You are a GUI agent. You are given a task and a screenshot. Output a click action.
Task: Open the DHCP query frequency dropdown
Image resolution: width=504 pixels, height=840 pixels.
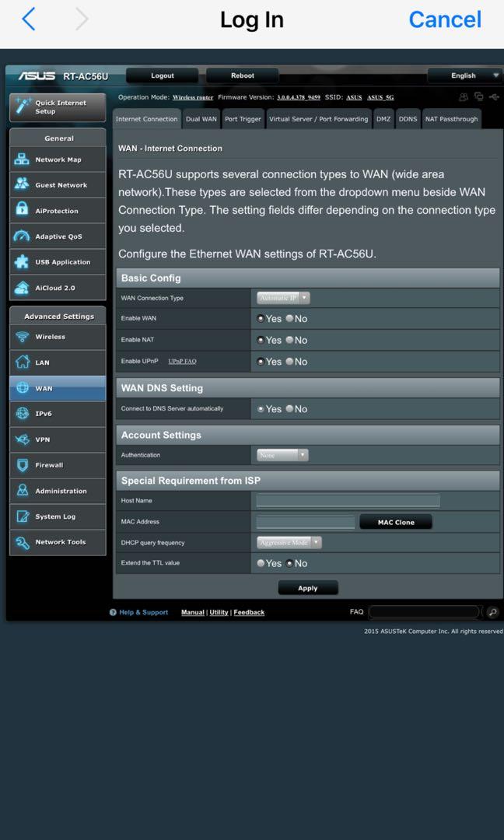(x=289, y=543)
